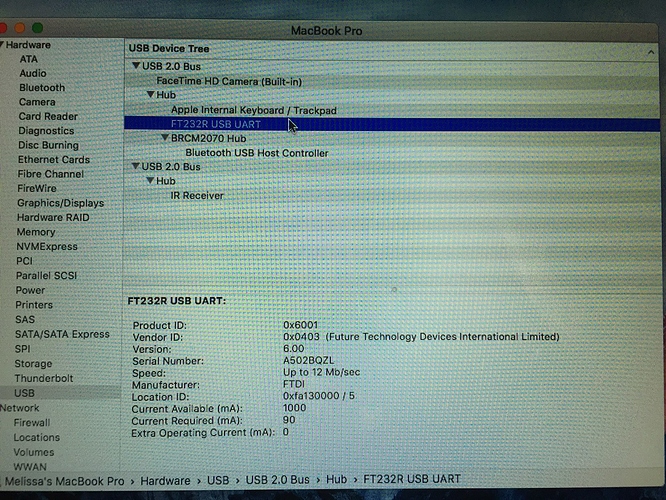The height and width of the screenshot is (500, 666).
Task: Open Ethernet Cards in the sidebar
Action: click(54, 160)
